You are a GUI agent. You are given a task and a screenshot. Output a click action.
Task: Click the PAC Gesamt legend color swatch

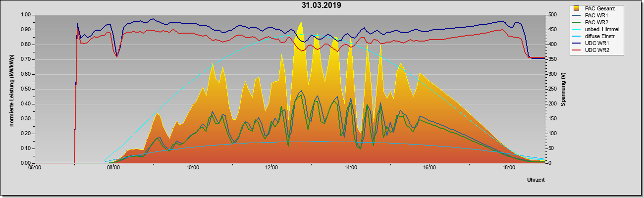tap(577, 8)
